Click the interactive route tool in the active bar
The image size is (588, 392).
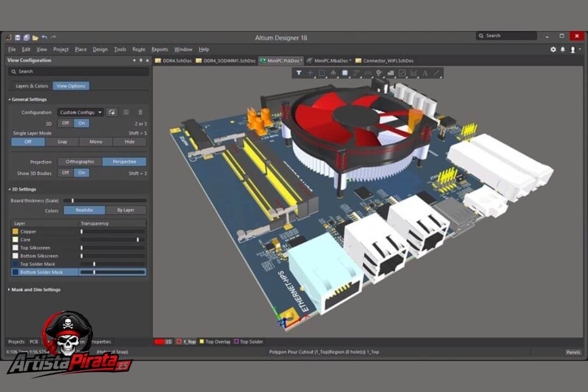(x=356, y=73)
